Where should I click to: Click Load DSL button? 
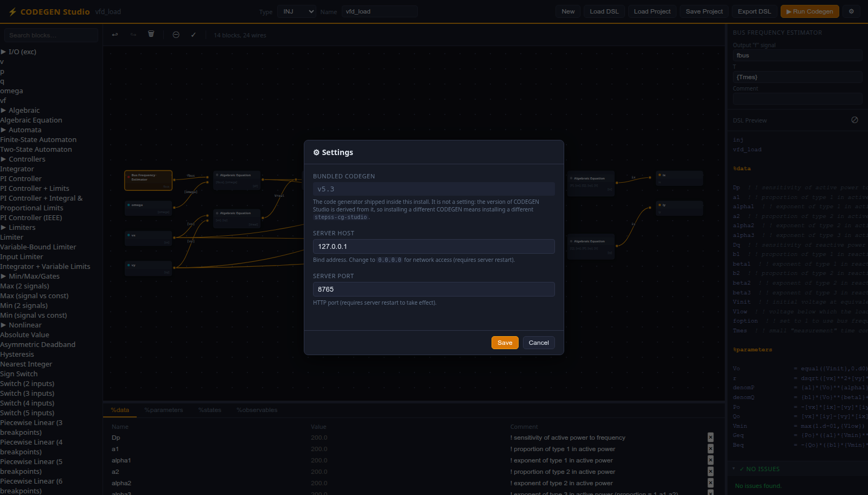click(604, 11)
